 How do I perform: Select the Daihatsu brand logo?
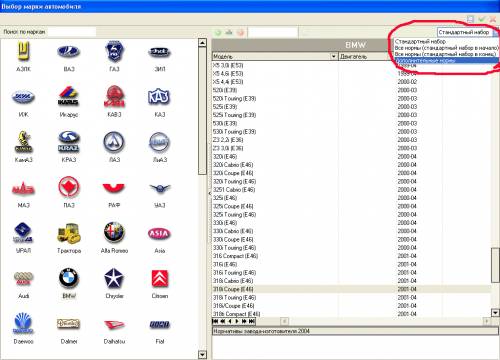coord(114,324)
